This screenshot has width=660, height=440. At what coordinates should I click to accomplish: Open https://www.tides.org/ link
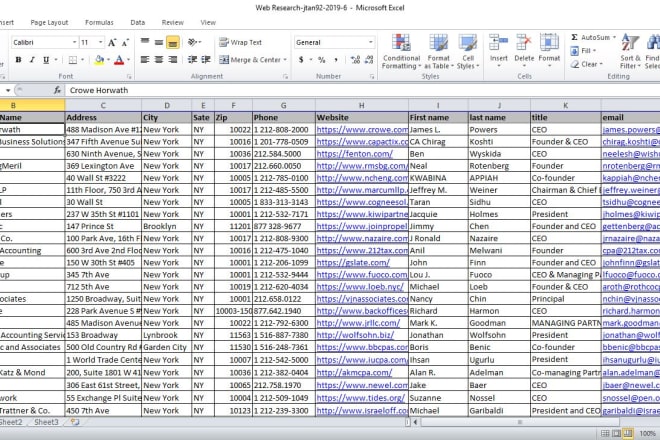(361, 398)
